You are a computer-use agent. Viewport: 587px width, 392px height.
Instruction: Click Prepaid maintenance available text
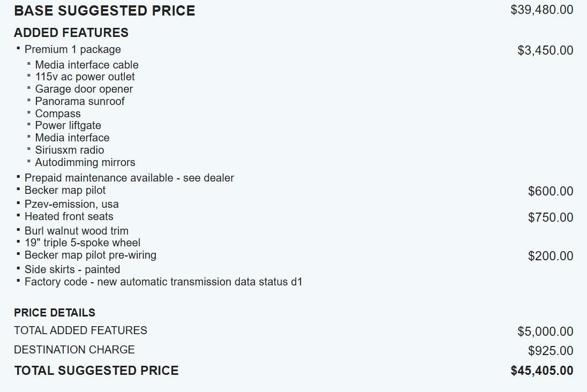[x=129, y=178]
